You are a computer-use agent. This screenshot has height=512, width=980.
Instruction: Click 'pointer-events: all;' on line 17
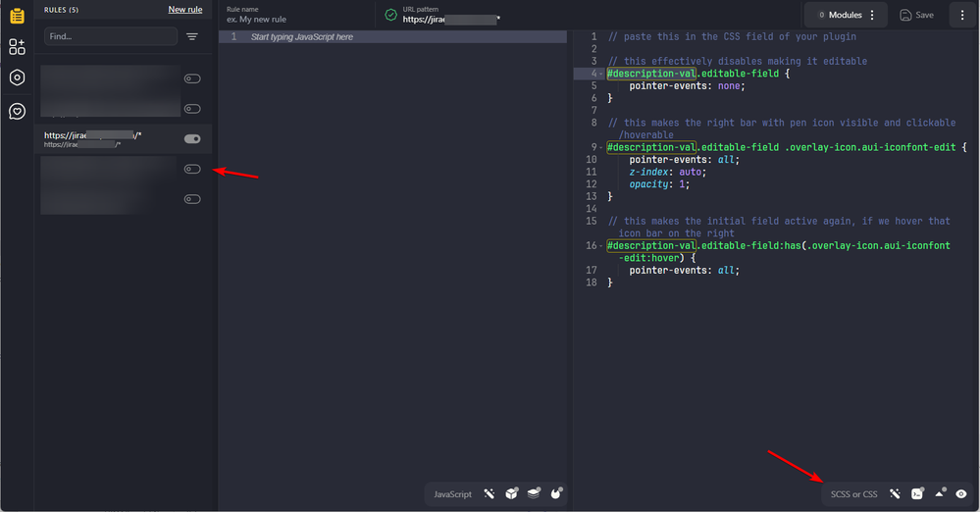pos(685,271)
